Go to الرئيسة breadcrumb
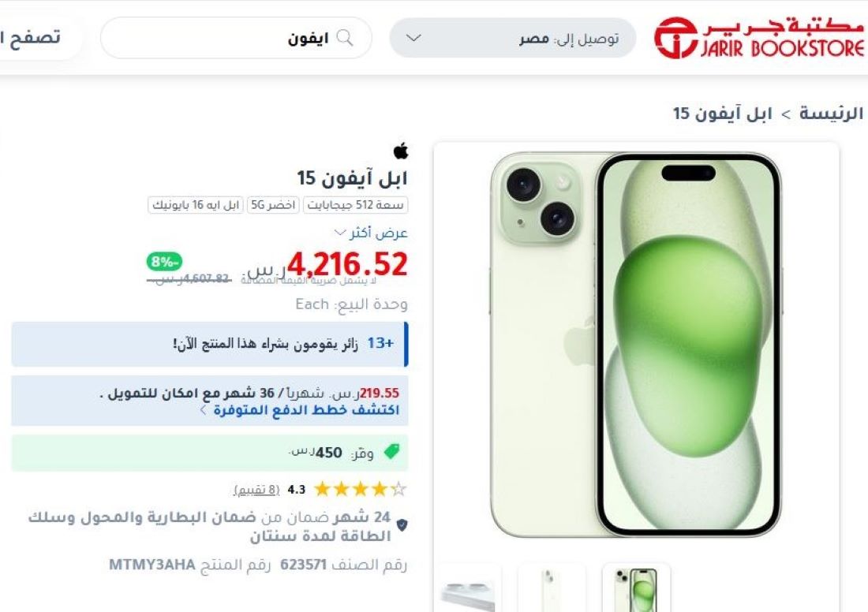 pos(831,114)
